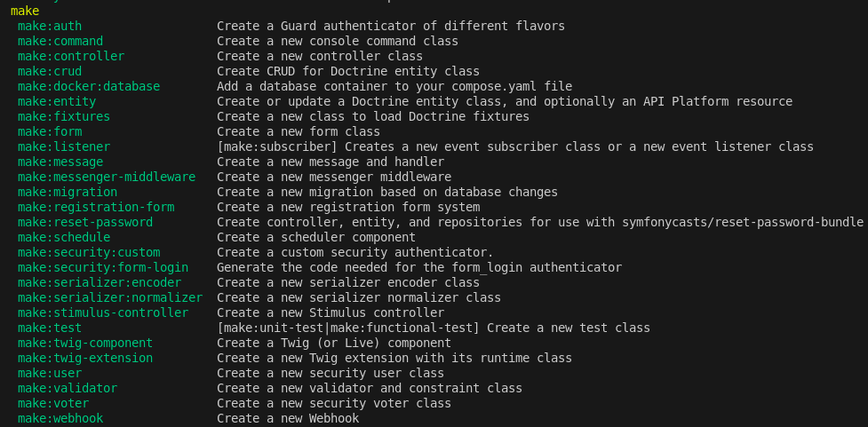Click the make:serializer:normalizer command name
868x427 pixels.
point(109,298)
